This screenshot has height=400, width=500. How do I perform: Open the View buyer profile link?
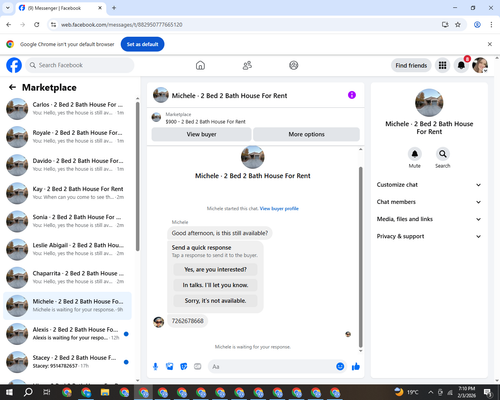pos(279,209)
